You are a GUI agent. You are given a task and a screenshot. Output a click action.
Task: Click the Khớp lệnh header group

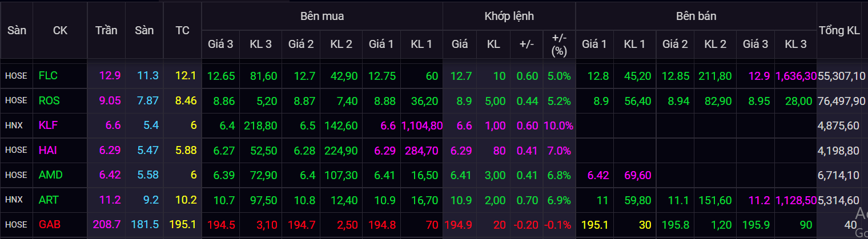pyautogui.click(x=509, y=16)
